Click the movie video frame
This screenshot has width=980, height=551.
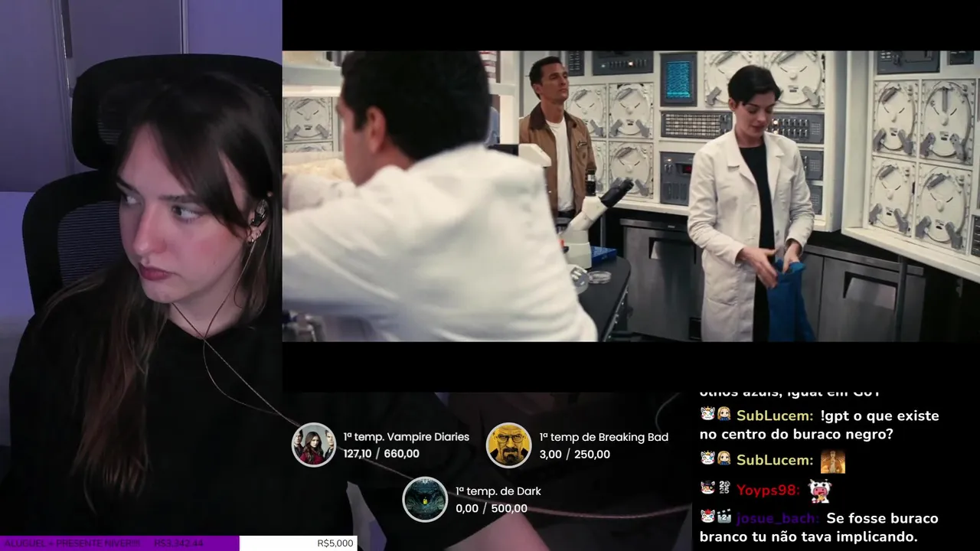(x=631, y=196)
